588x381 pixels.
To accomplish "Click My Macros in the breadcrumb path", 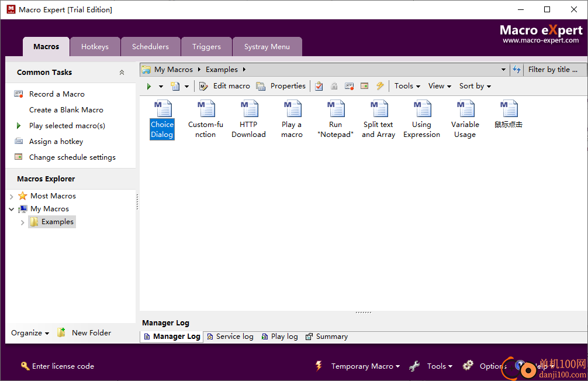I will coord(173,70).
